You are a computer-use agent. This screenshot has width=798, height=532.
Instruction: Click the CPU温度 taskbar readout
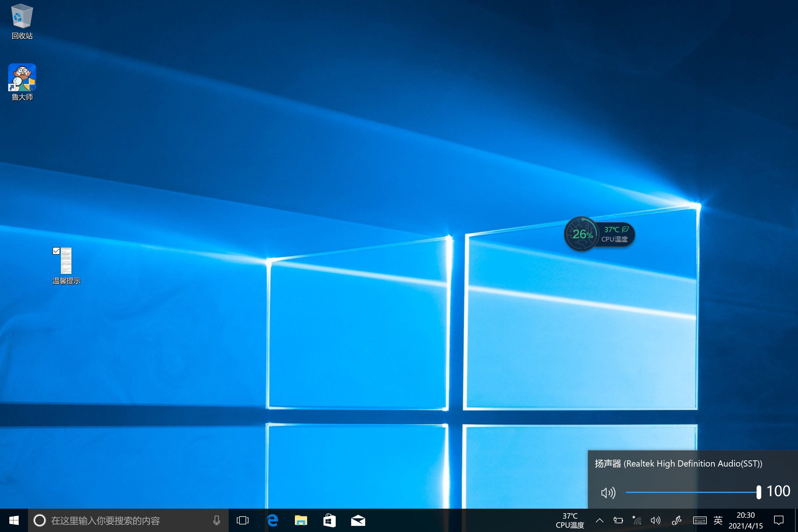click(x=570, y=520)
